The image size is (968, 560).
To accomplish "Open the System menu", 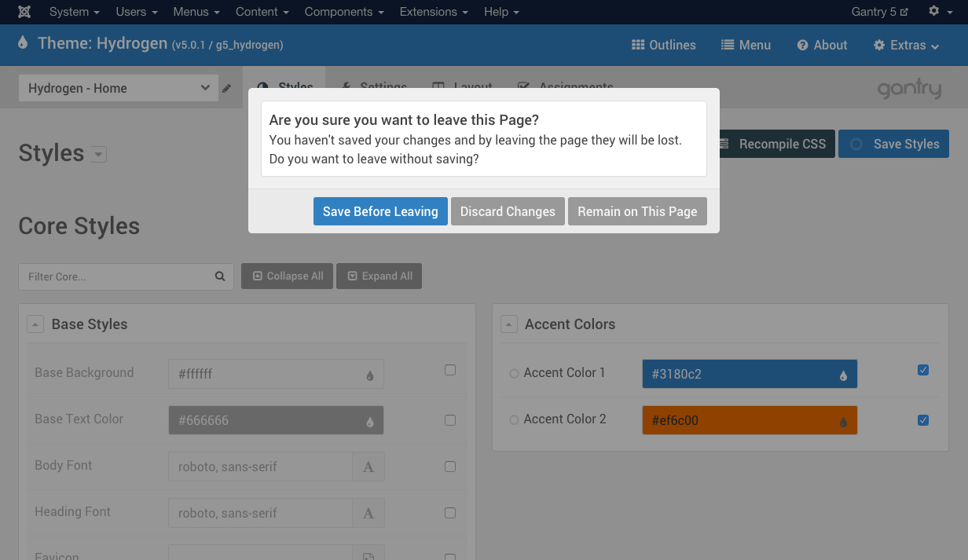I will tap(74, 12).
